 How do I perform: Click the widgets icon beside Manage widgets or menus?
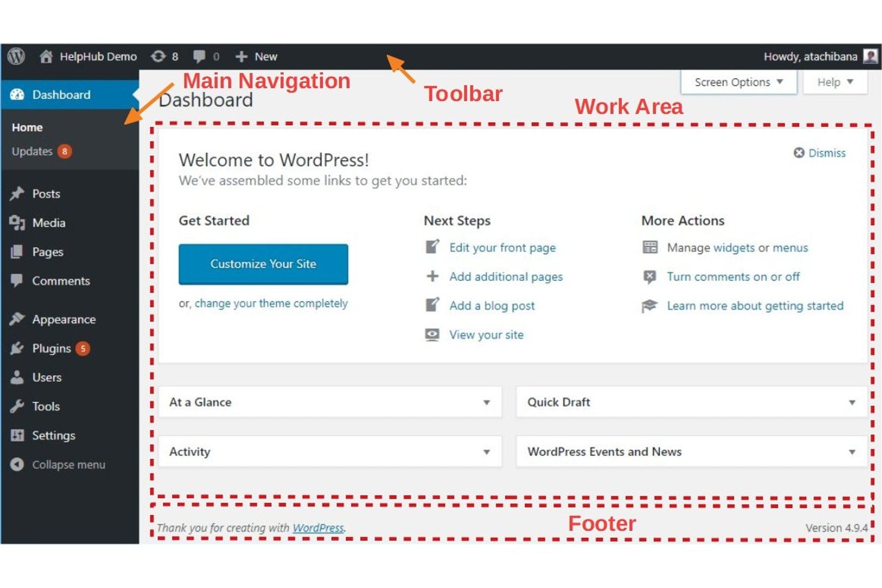click(650, 247)
